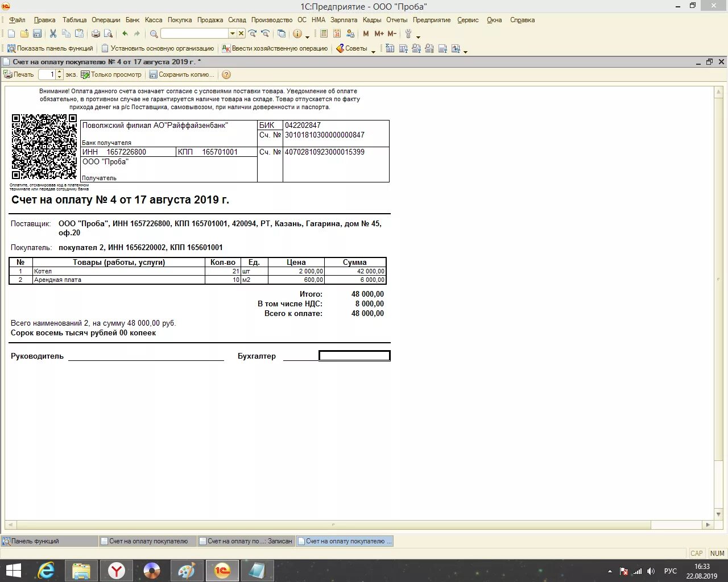Click the M memory button
The width and height of the screenshot is (728, 582).
(366, 34)
